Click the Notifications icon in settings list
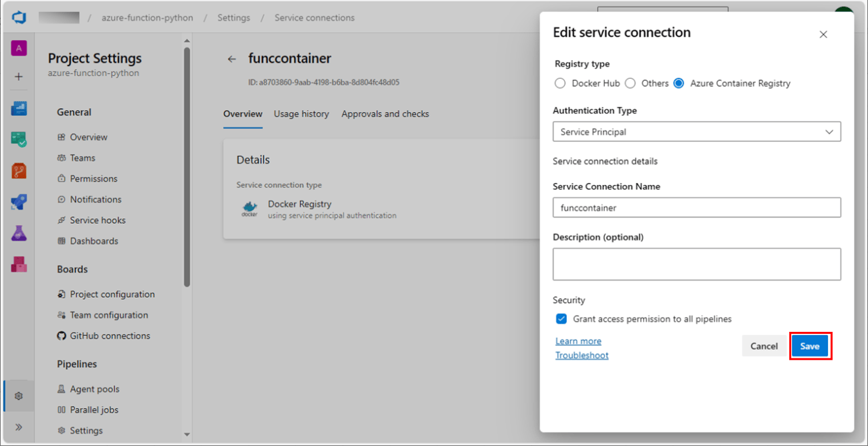The width and height of the screenshot is (868, 446). coord(61,199)
